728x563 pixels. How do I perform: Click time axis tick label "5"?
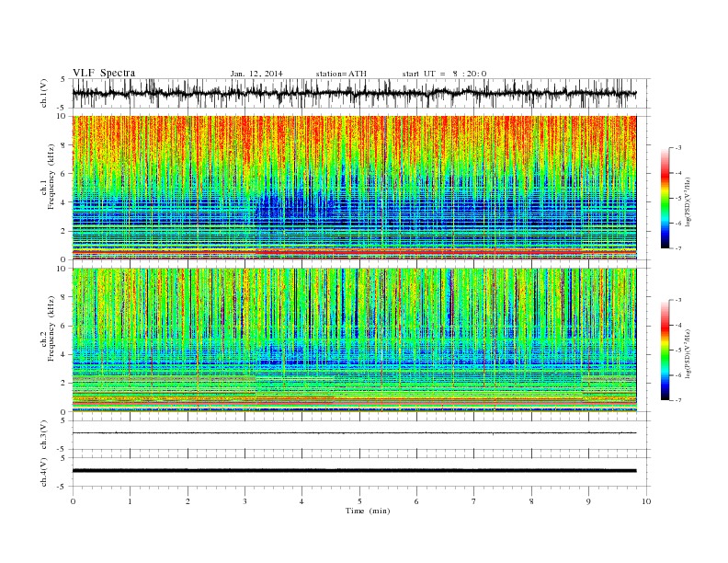coord(359,501)
